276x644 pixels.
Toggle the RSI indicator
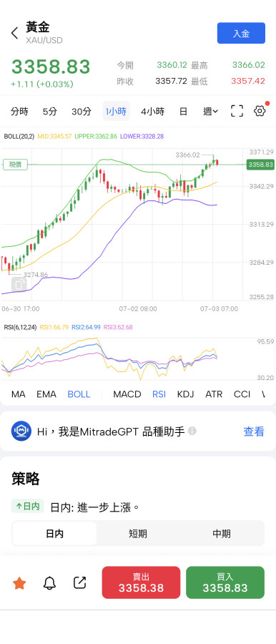(159, 394)
